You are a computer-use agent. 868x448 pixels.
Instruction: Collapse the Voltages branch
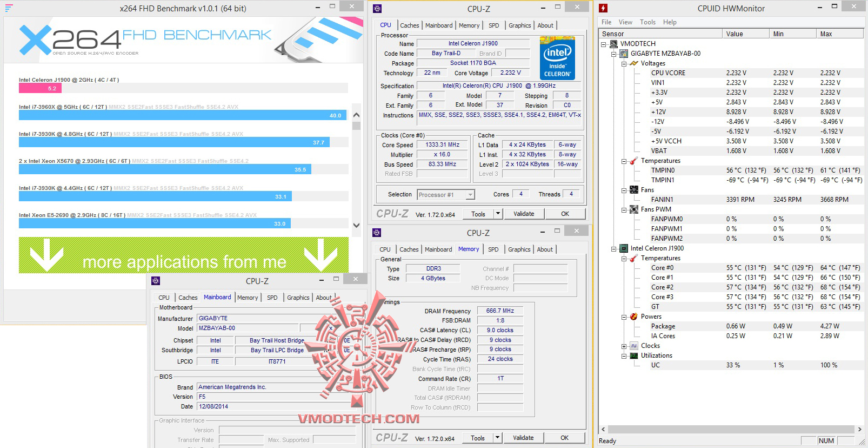click(x=624, y=64)
